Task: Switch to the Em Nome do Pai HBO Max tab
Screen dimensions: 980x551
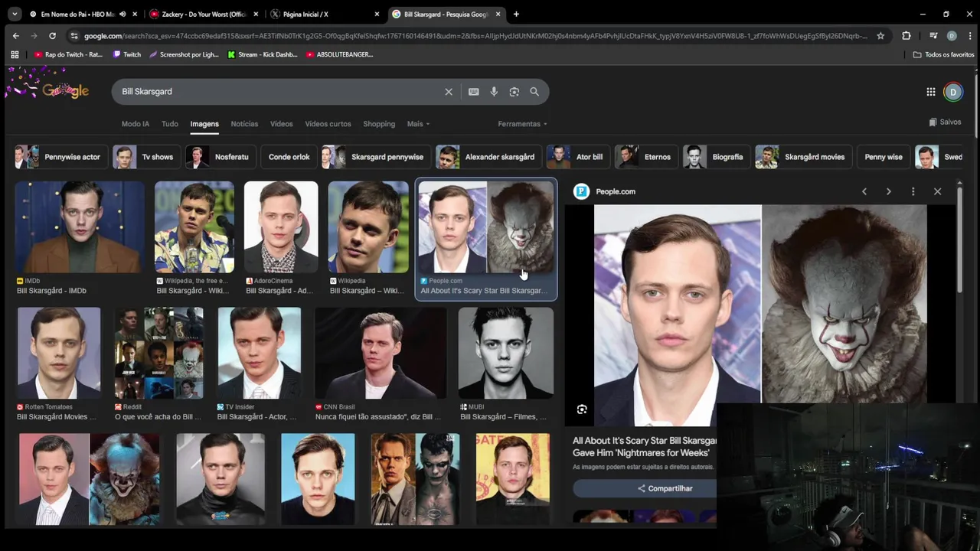Action: (78, 14)
